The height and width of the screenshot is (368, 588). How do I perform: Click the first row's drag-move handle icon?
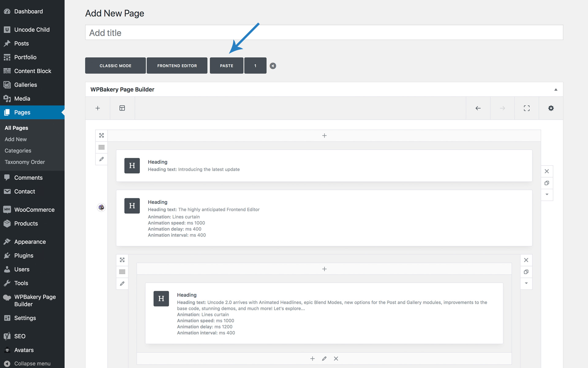101,135
